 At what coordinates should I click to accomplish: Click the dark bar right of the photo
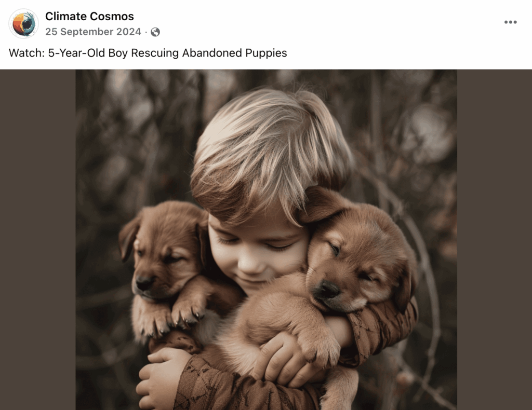click(x=495, y=240)
